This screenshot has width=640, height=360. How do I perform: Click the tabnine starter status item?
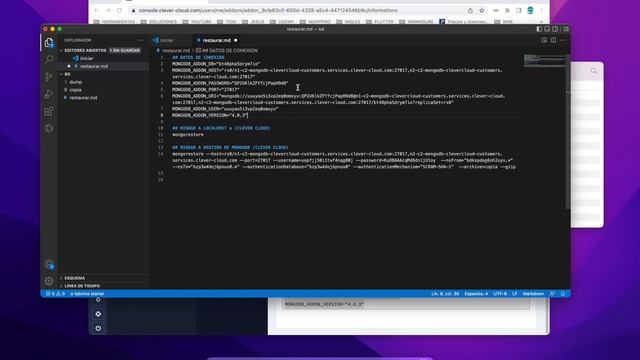pyautogui.click(x=87, y=294)
